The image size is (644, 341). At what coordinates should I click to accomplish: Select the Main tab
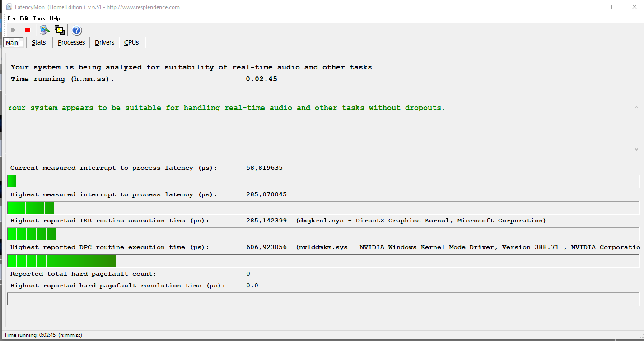click(x=12, y=43)
